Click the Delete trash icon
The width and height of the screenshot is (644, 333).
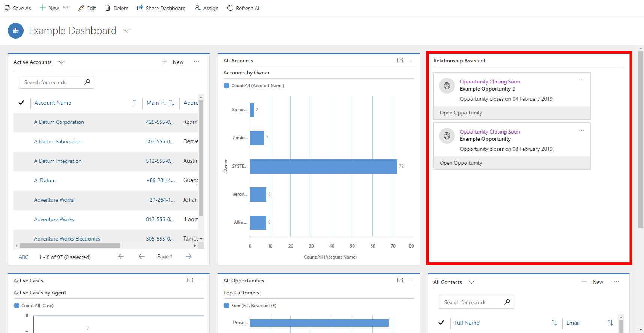tap(108, 8)
